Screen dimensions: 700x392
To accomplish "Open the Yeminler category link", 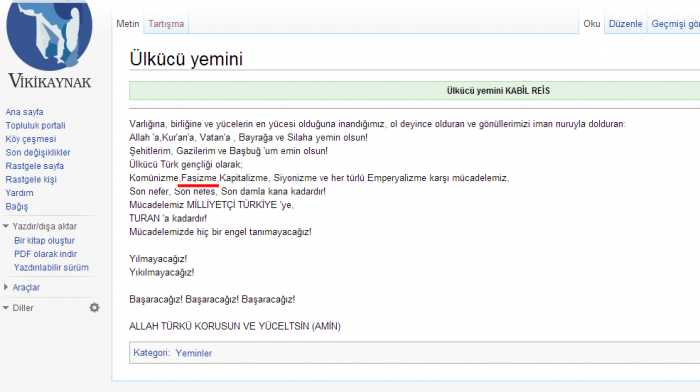I will 193,353.
